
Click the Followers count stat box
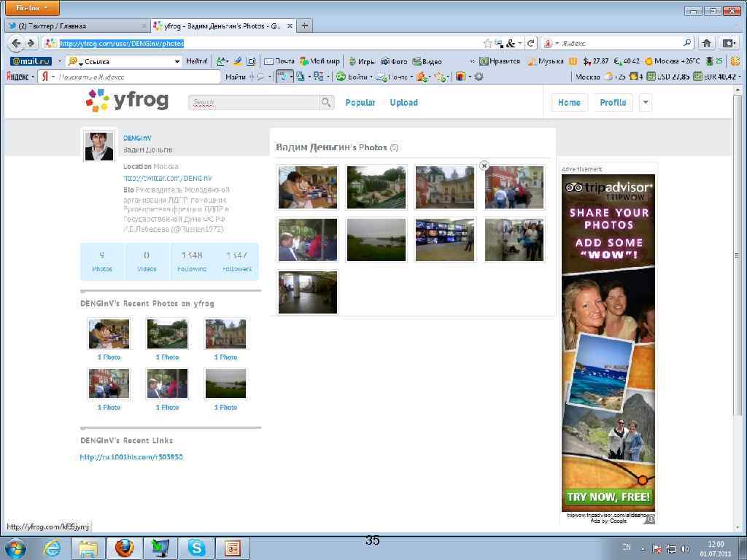tap(237, 262)
